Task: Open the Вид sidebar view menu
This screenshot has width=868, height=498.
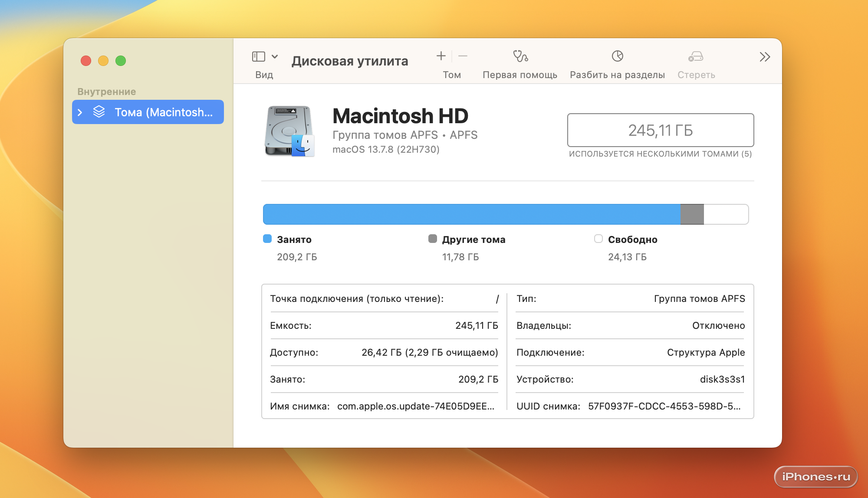Action: (x=265, y=56)
